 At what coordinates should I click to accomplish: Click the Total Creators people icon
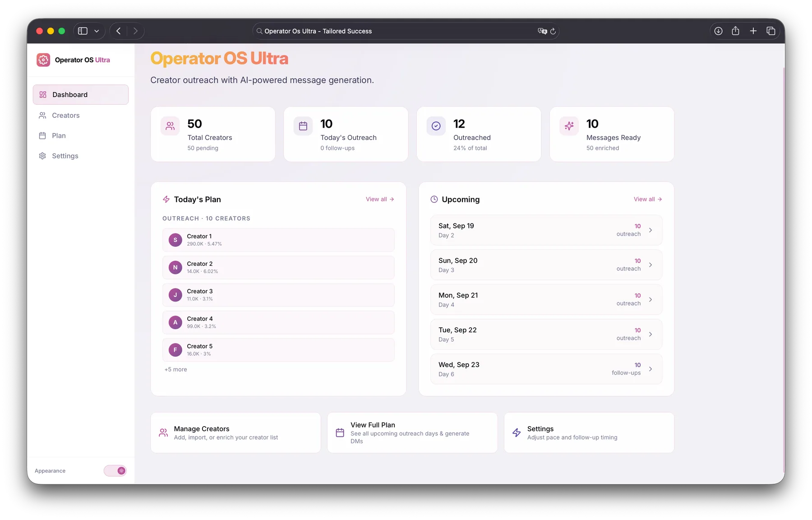pyautogui.click(x=170, y=126)
